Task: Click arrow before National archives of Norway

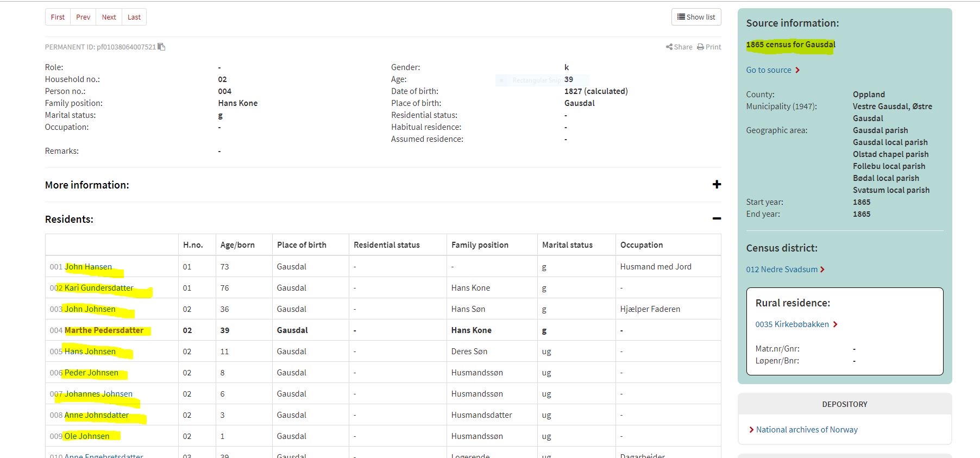Action: [x=751, y=430]
